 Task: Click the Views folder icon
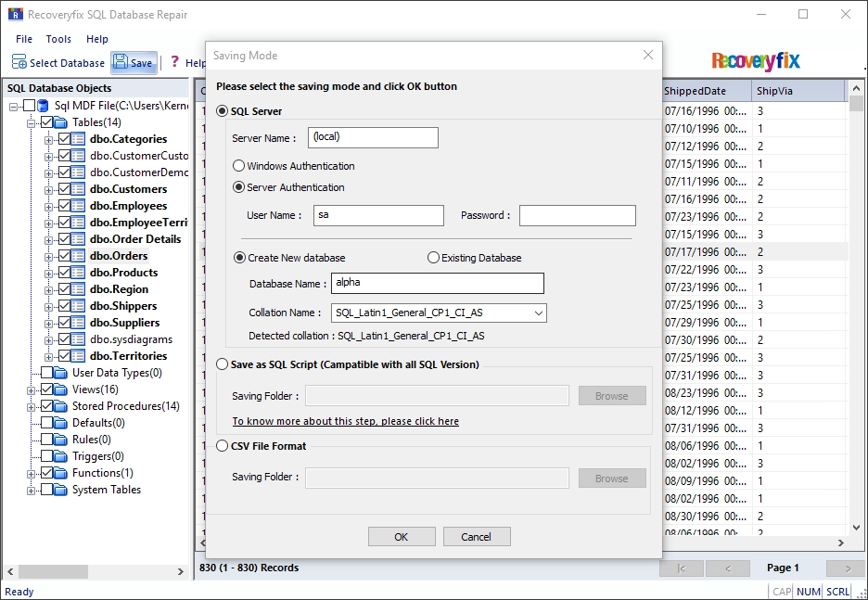[61, 389]
